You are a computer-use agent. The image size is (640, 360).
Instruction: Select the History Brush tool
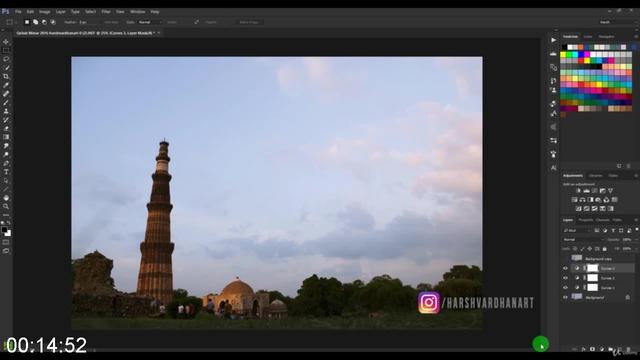(x=6, y=120)
